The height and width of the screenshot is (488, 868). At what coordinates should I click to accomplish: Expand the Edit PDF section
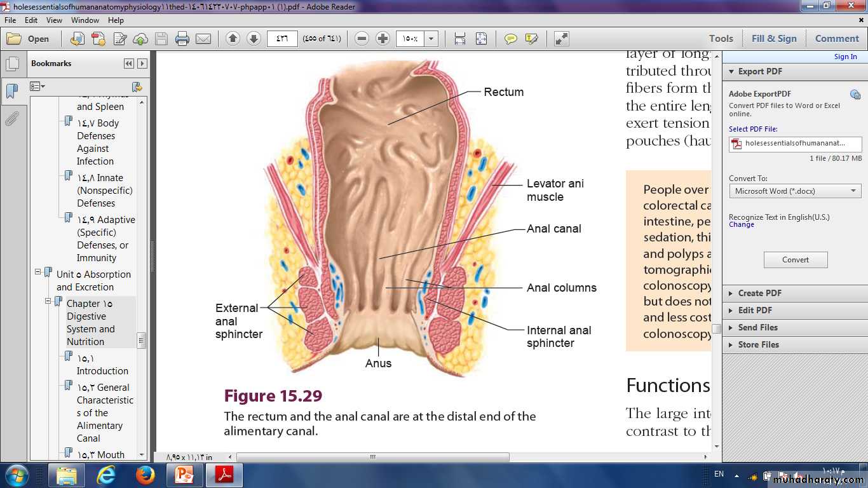pyautogui.click(x=755, y=310)
